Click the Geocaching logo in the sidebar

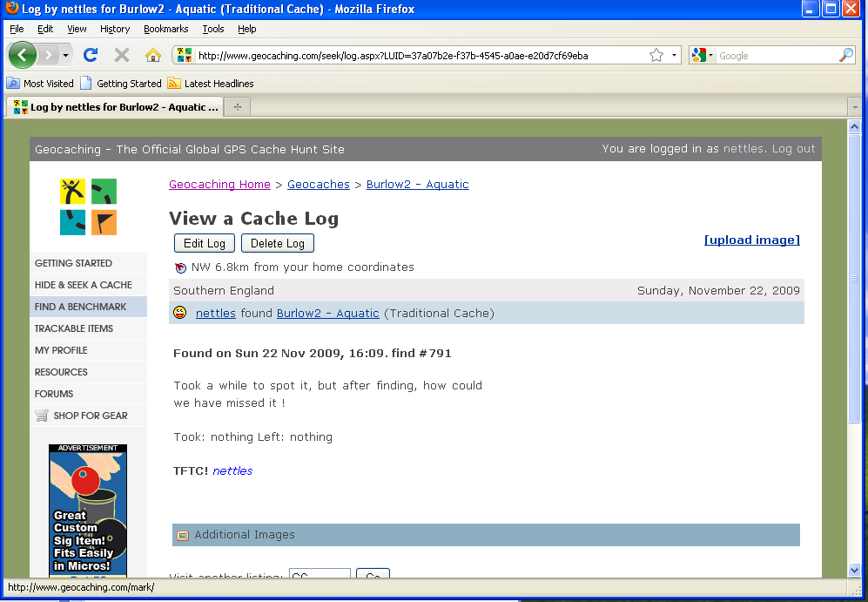tap(88, 206)
